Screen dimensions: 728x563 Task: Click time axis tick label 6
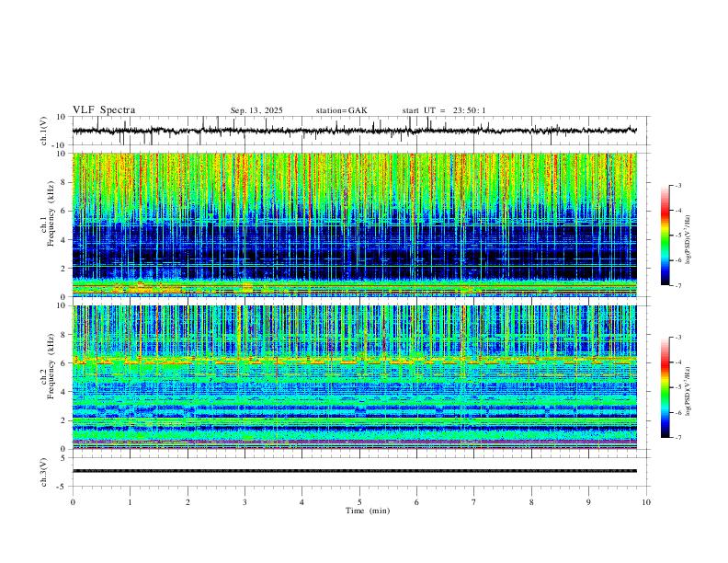tap(416, 502)
